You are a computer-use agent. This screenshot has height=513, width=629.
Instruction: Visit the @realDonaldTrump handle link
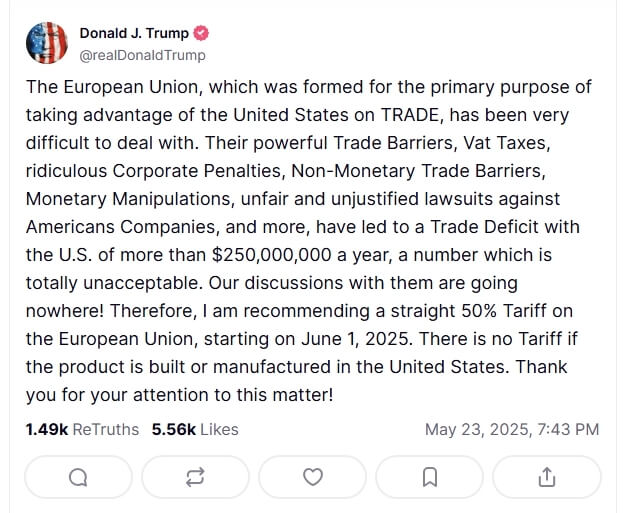[142, 55]
